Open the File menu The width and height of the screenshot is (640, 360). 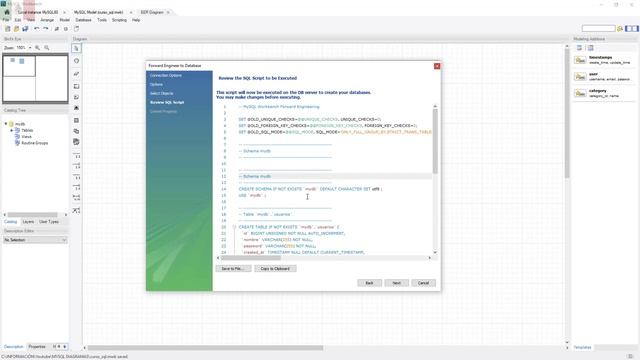coord(6,20)
